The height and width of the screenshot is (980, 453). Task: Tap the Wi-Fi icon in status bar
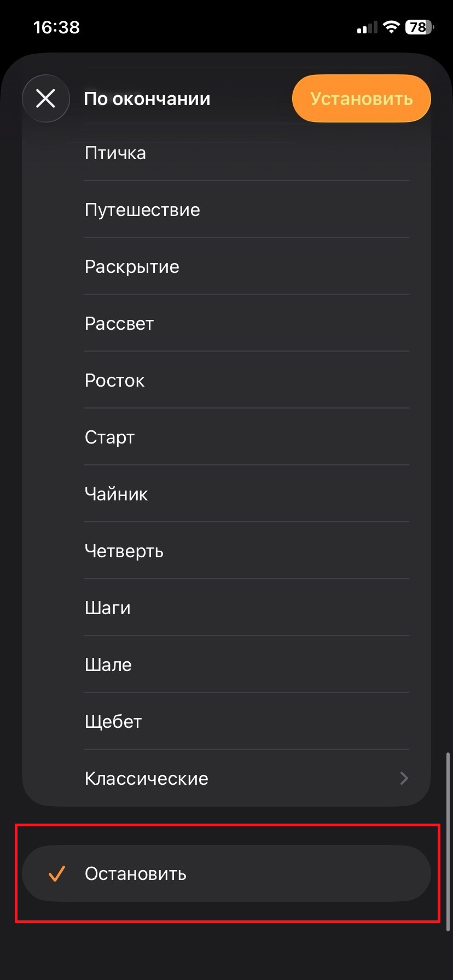391,27
